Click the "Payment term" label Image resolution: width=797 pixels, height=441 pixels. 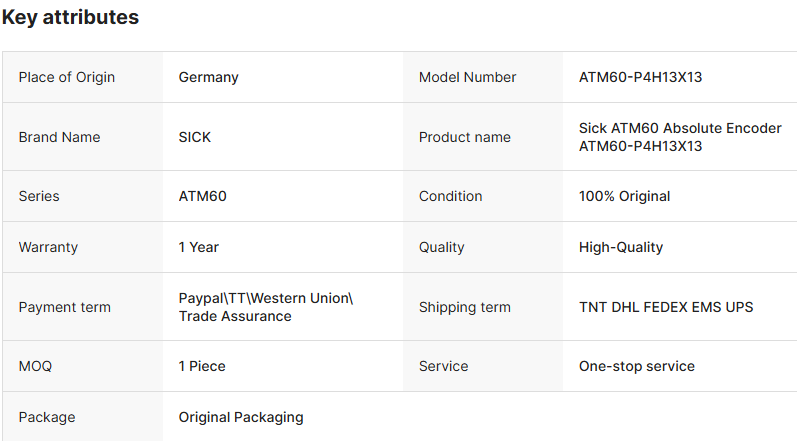pyautogui.click(x=65, y=307)
